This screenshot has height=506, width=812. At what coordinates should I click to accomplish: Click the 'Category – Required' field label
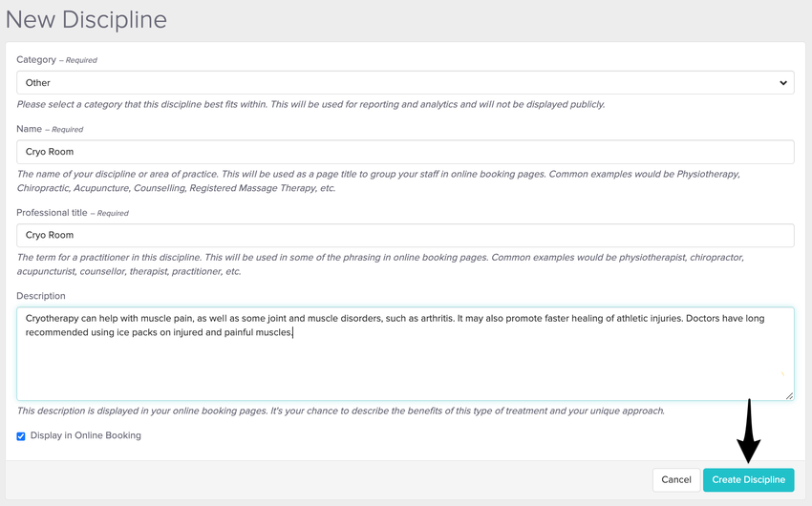(56, 60)
